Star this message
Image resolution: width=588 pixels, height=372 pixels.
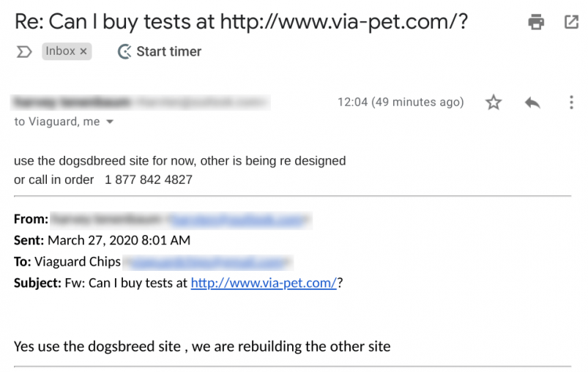(x=494, y=102)
